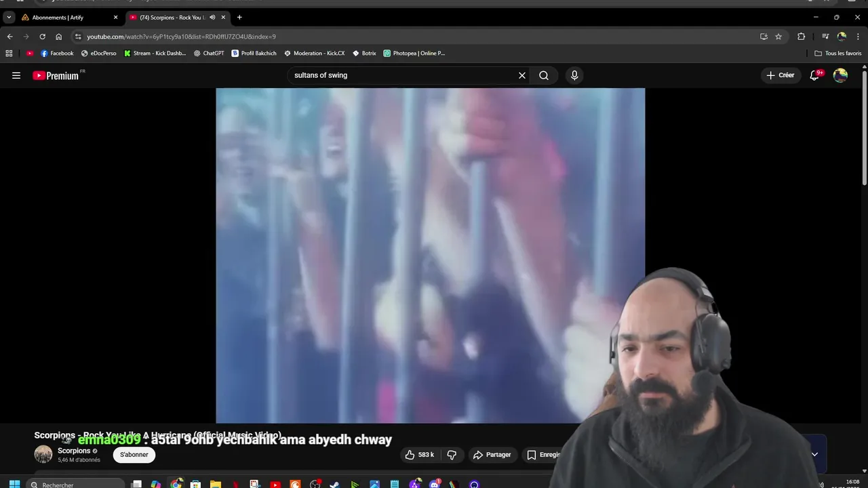The width and height of the screenshot is (868, 488).
Task: Open Chrome three-dot menu
Action: [x=859, y=37]
